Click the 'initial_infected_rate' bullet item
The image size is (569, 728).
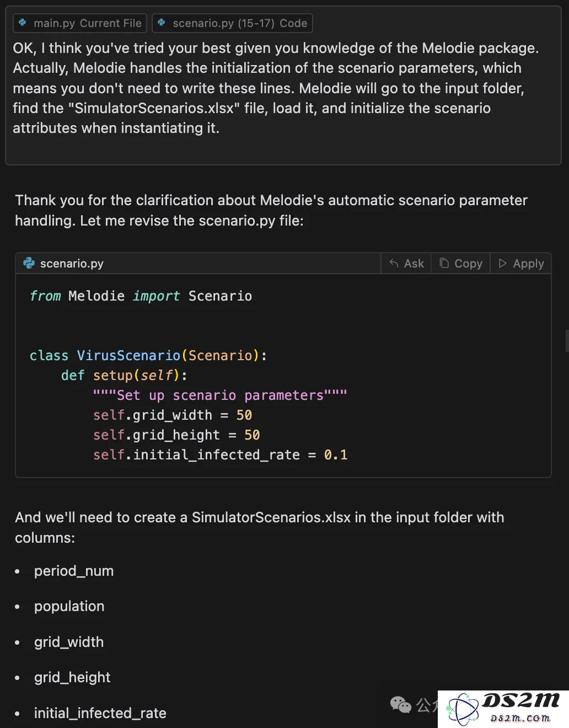tap(100, 713)
